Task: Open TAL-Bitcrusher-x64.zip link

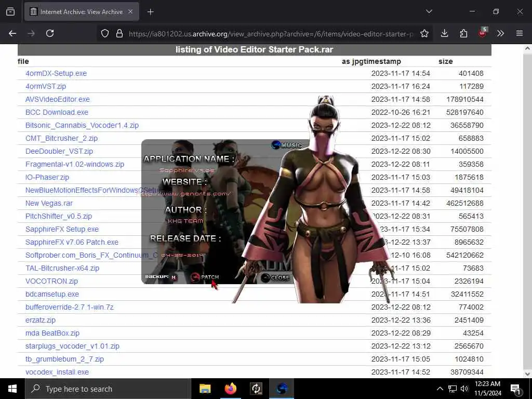Action: coord(62,268)
